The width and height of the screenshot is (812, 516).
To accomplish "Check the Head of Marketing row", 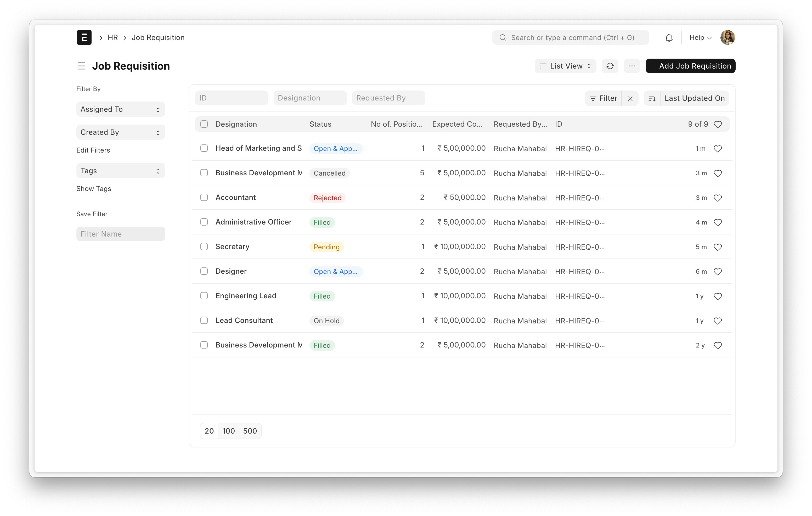I will (204, 148).
